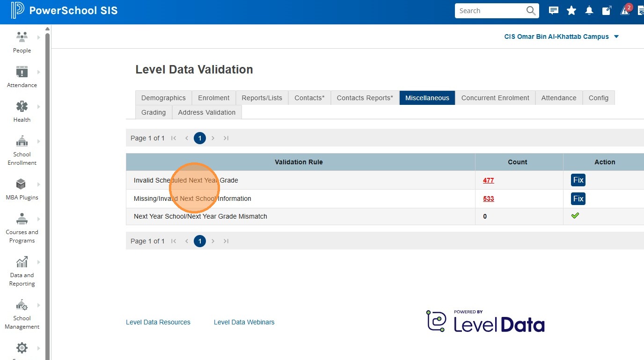Select the 'Next Year School/Next Year Grade Mismatch' text
Screen dimensions: 644x360
point(200,216)
